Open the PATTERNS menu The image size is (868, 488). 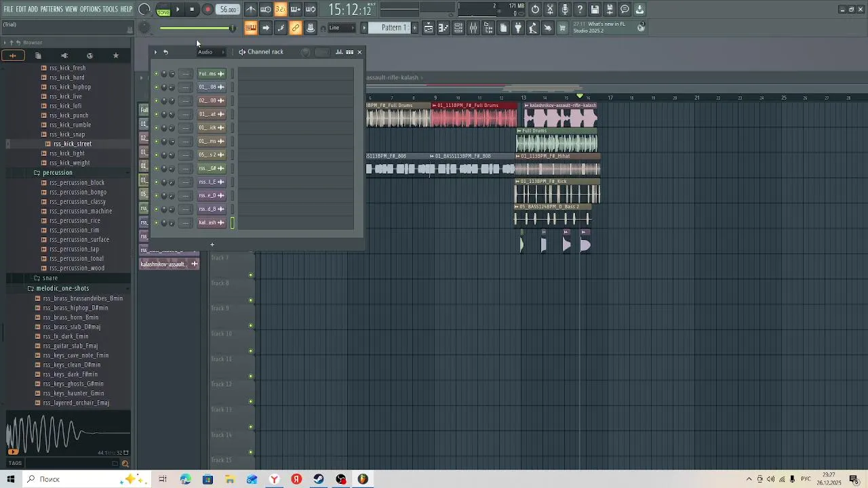click(x=52, y=9)
